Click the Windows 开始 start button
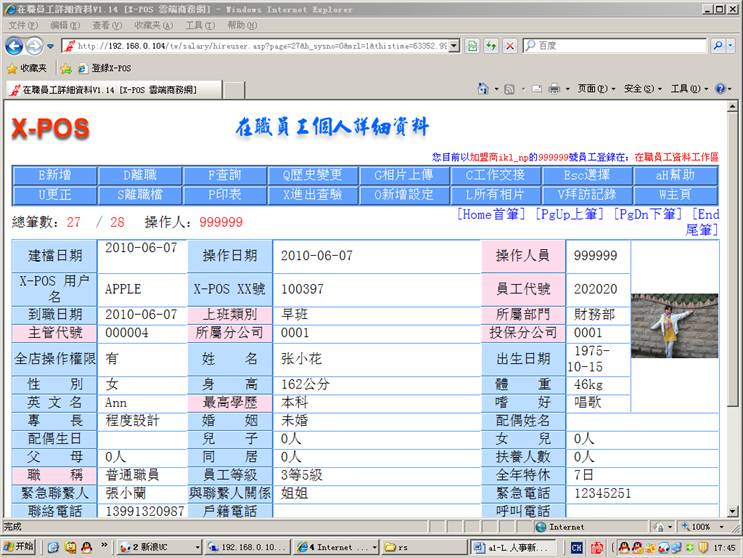Viewport: 743px width, 558px height. tap(19, 547)
